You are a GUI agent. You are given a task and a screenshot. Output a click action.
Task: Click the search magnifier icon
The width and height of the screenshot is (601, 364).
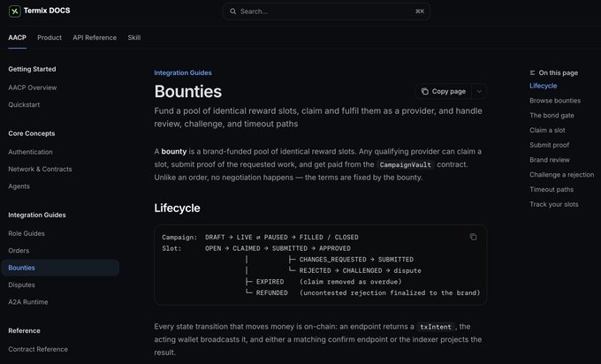[x=232, y=11]
